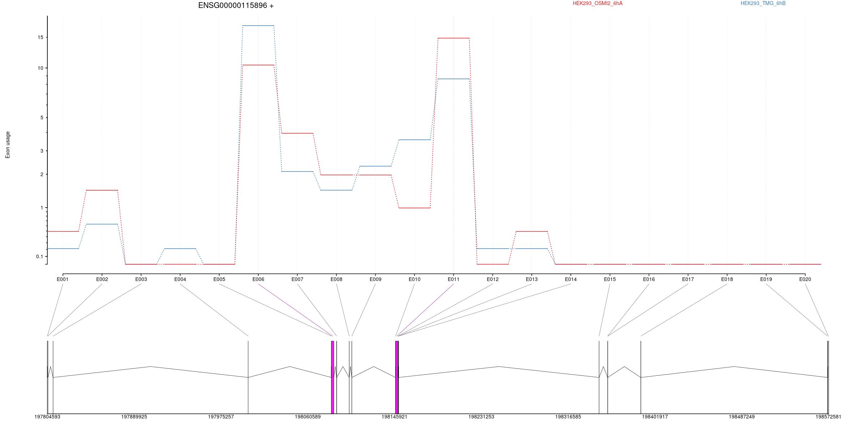Click exon label E006

(258, 279)
